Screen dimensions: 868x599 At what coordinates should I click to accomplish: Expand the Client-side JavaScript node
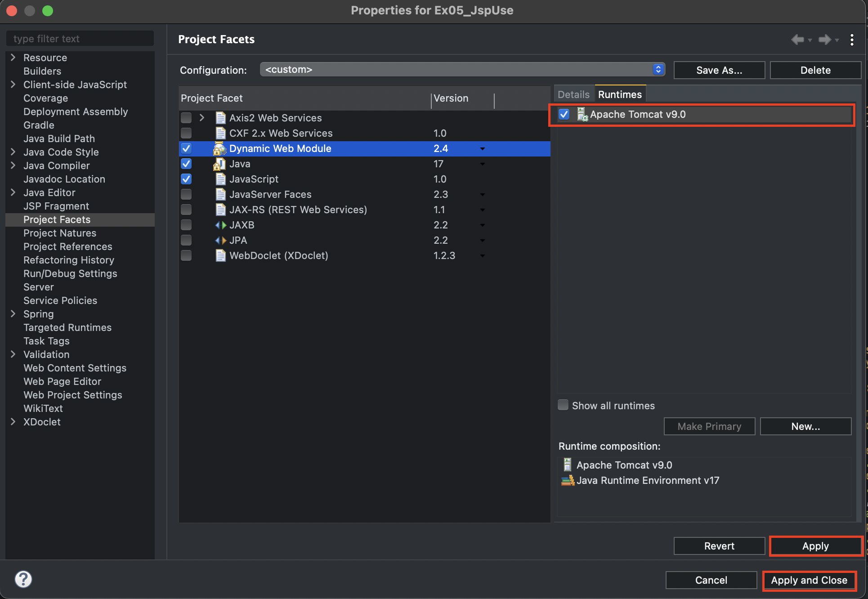tap(13, 84)
